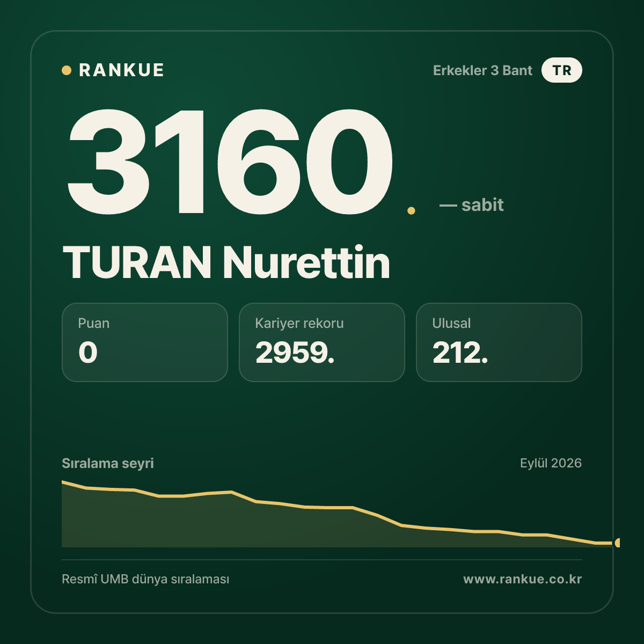Click the 'Erkekler 3 Bant' category label
This screenshot has height=644, width=644.
coord(482,70)
